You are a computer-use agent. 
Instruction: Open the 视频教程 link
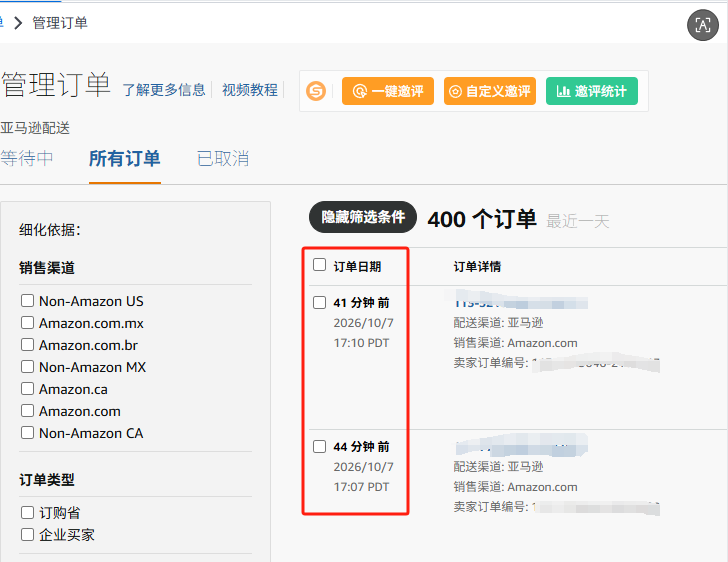pos(250,90)
